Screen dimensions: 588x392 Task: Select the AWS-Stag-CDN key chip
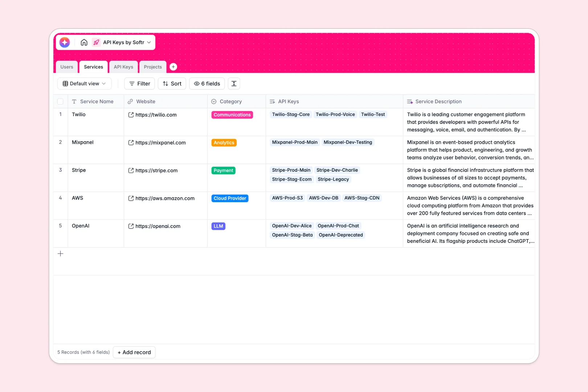pos(362,198)
